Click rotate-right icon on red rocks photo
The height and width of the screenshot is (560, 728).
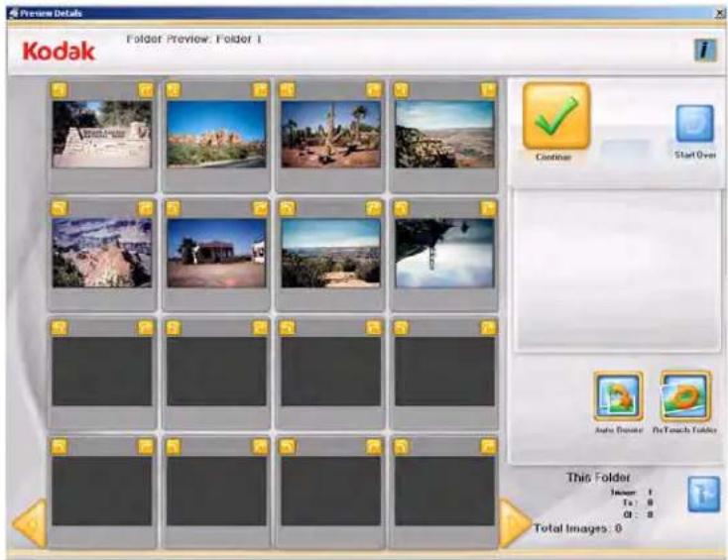261,90
